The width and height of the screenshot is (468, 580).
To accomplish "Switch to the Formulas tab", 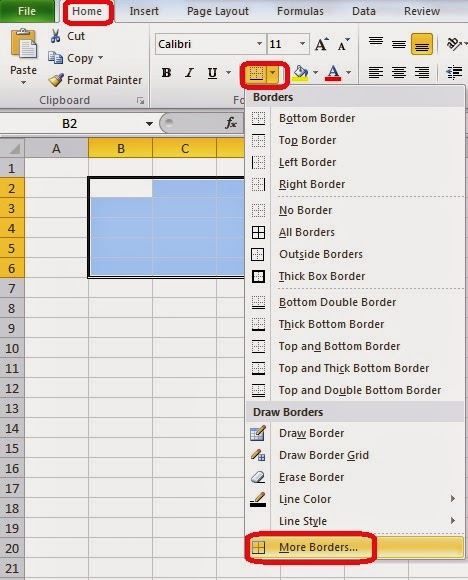I will [x=300, y=11].
